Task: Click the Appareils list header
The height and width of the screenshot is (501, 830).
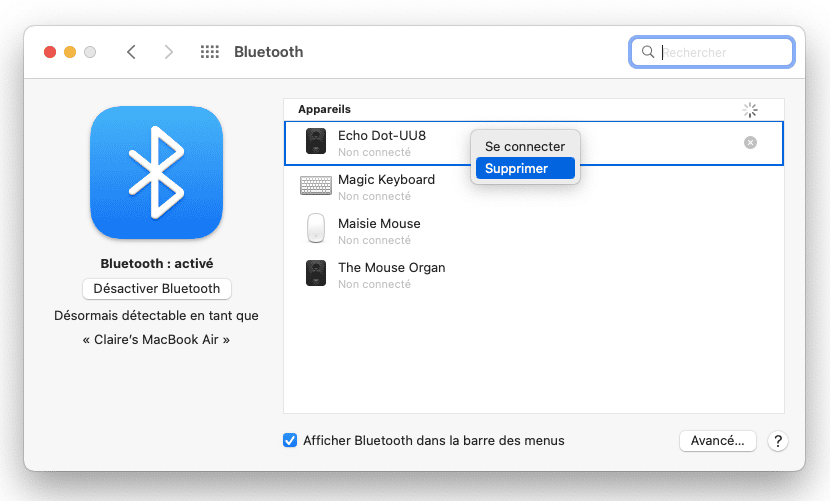Action: (x=324, y=109)
